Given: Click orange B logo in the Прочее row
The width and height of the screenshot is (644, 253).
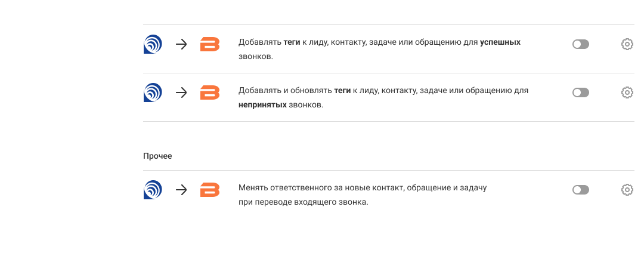Looking at the screenshot, I should pyautogui.click(x=210, y=190).
